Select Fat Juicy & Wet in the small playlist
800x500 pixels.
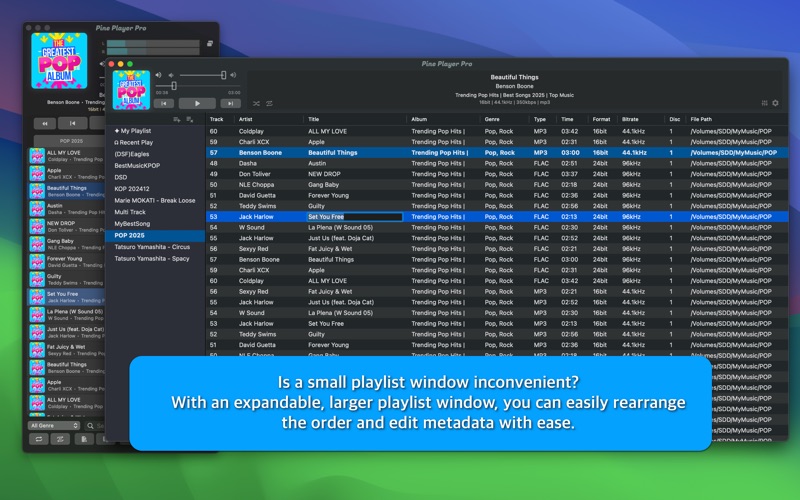coord(66,350)
